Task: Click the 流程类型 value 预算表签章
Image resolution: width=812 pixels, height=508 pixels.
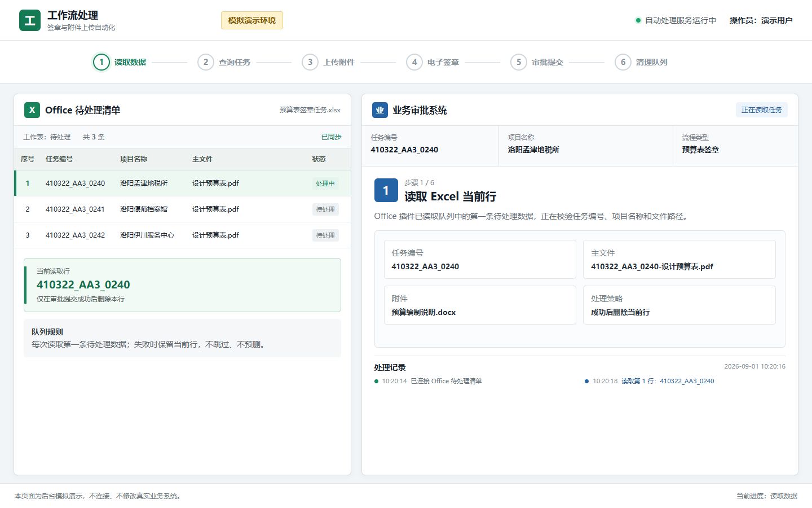Action: 700,150
